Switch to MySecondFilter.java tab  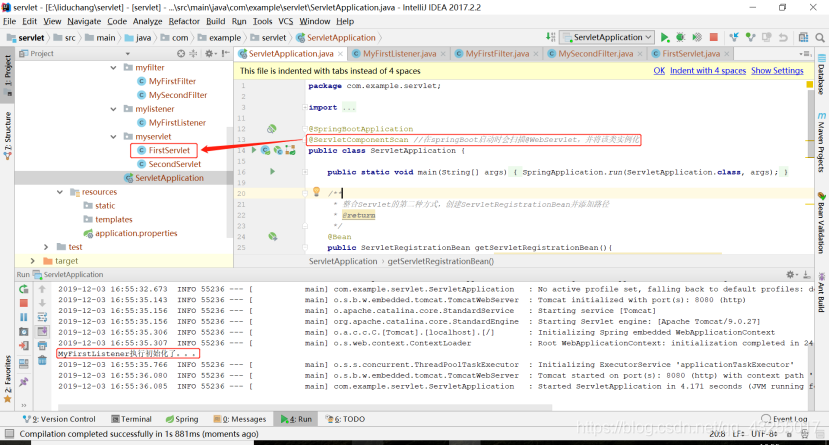595,53
